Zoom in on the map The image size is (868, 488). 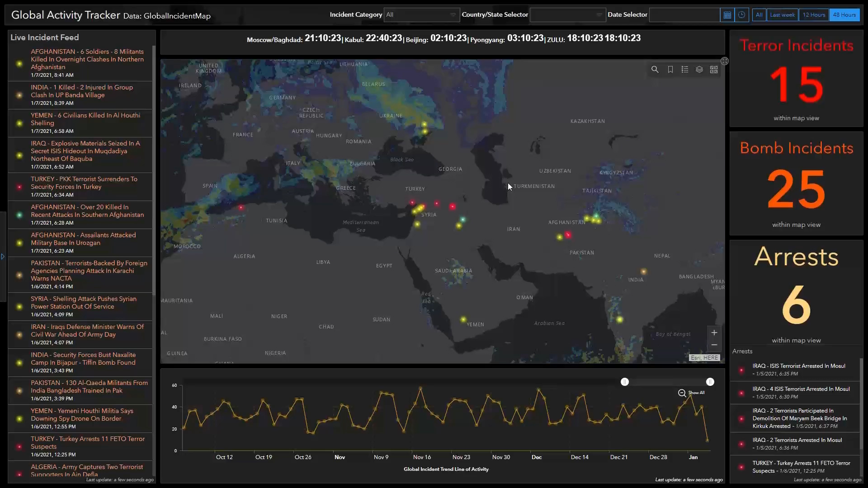click(x=714, y=333)
